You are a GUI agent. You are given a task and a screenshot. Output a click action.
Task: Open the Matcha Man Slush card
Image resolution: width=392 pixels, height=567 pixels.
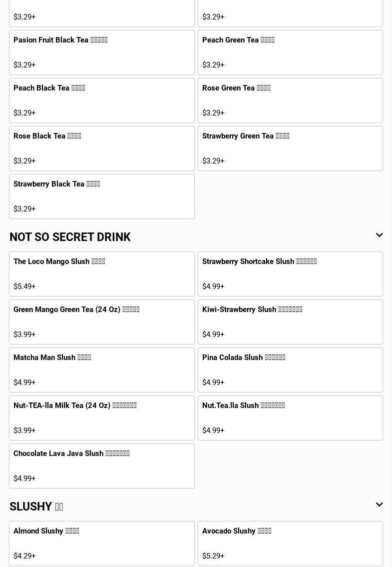point(102,370)
